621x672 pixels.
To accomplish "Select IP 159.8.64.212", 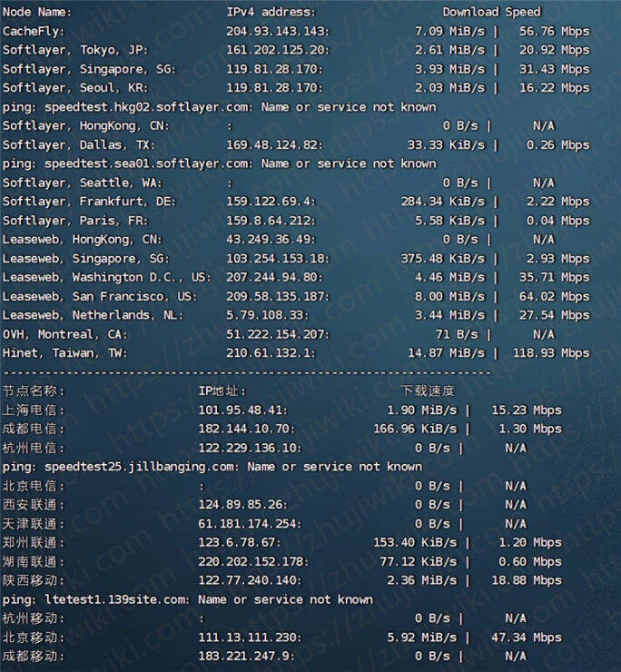I will (x=271, y=221).
